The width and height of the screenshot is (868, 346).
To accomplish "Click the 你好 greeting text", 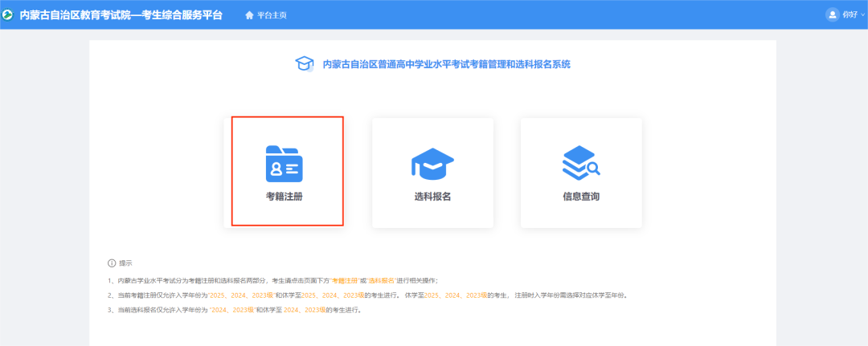I will (x=850, y=15).
